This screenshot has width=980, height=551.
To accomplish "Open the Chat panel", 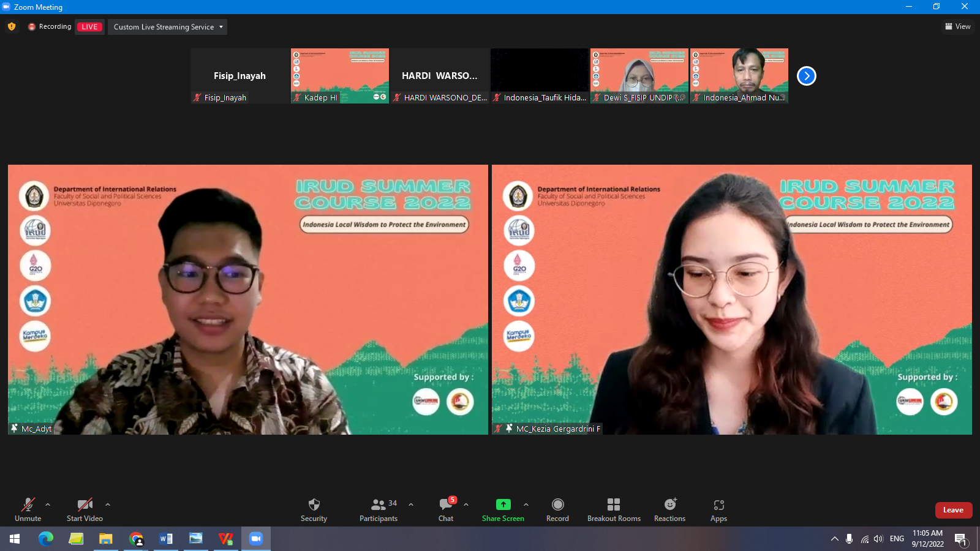I will tap(446, 509).
